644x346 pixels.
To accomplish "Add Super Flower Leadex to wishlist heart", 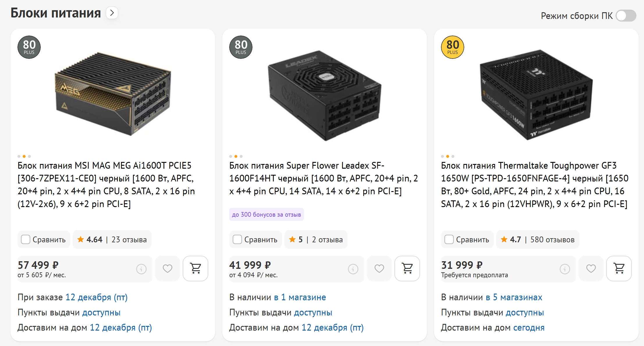I will point(379,268).
